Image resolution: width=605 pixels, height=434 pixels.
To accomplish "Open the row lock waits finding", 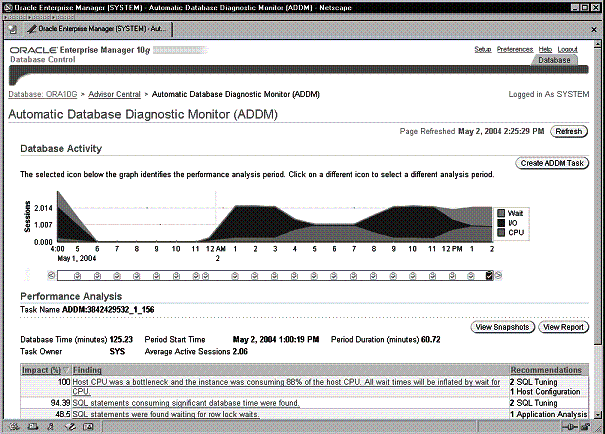I will click(166, 414).
